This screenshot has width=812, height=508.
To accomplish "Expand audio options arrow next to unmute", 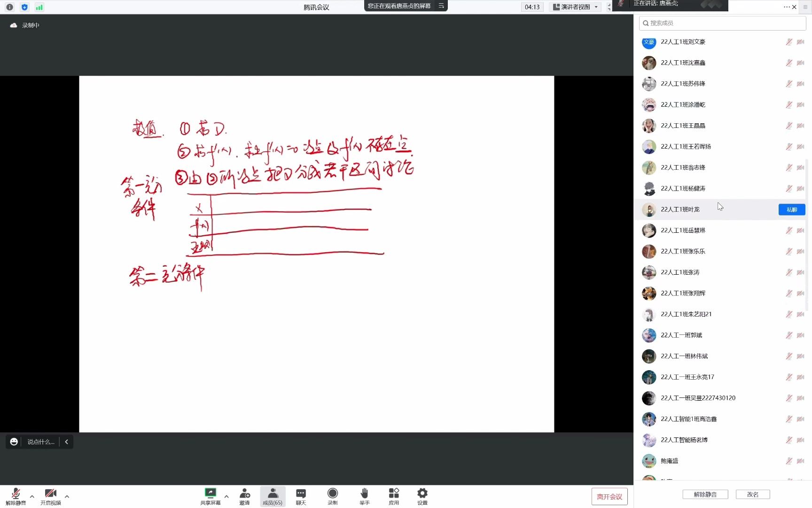I will pos(32,496).
